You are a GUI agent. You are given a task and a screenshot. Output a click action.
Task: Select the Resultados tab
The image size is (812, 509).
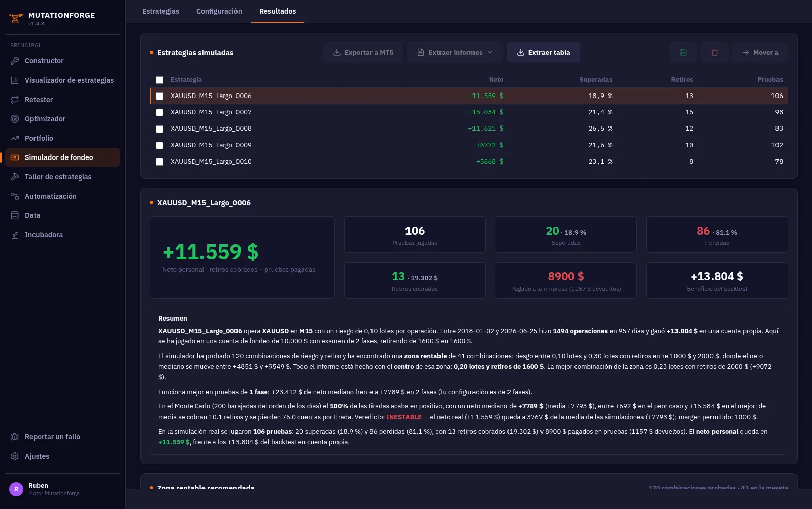[x=278, y=11]
